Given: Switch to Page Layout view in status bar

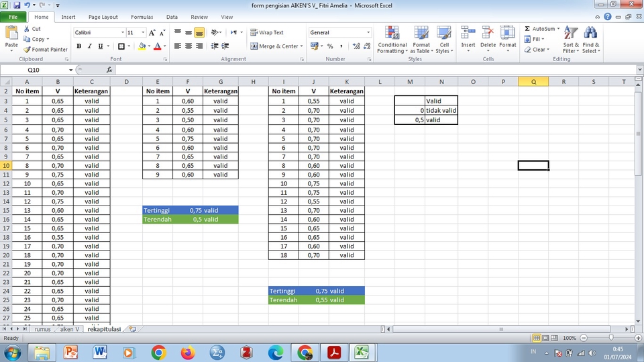Looking at the screenshot, I should (545, 338).
